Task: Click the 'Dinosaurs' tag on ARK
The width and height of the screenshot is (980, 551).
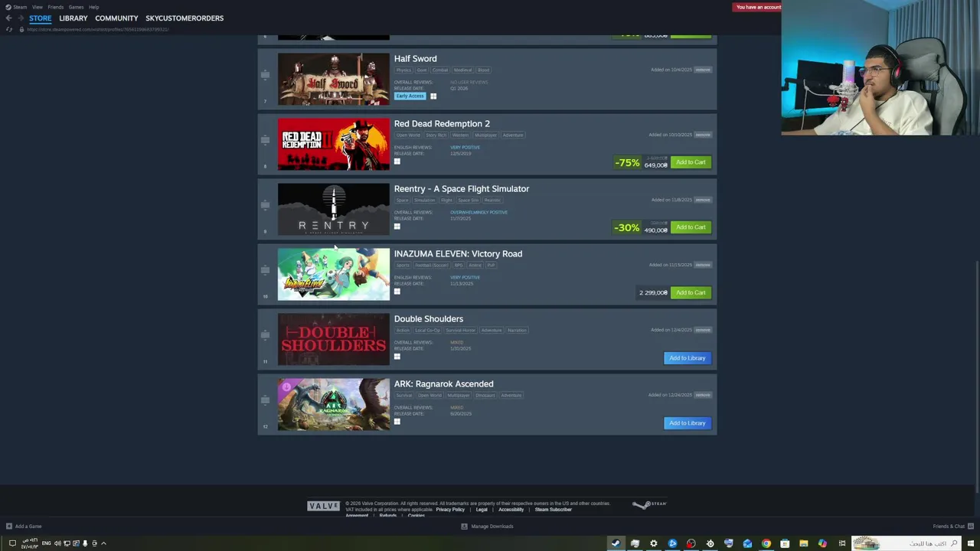Action: click(485, 396)
